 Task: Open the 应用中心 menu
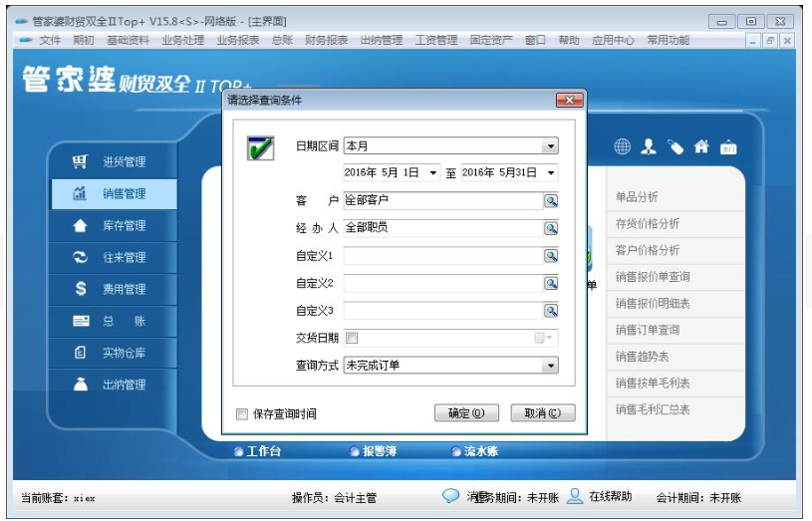[x=613, y=40]
